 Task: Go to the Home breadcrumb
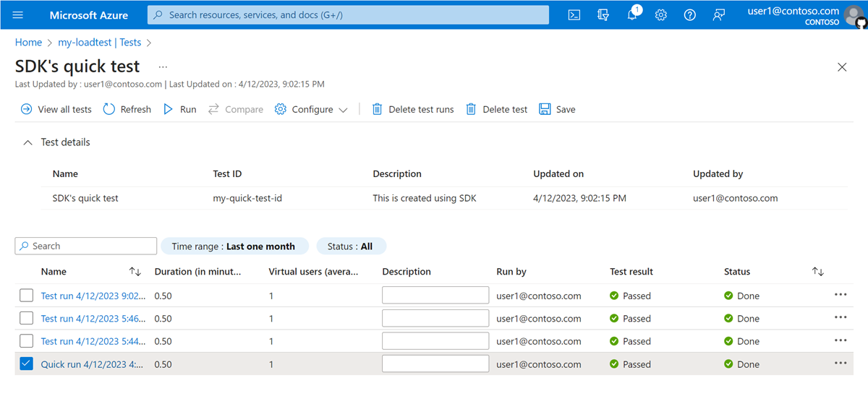(28, 43)
